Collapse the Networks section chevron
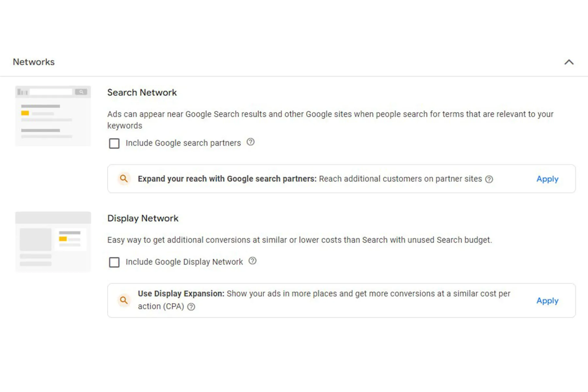The height and width of the screenshot is (392, 588). point(569,62)
